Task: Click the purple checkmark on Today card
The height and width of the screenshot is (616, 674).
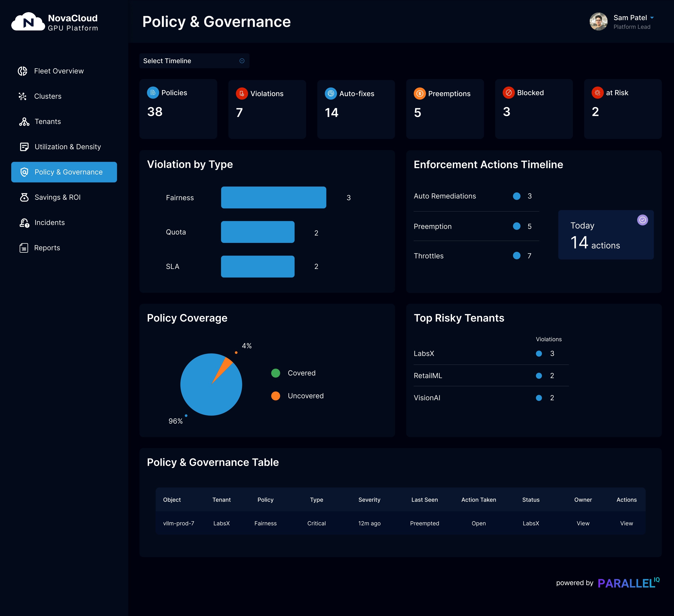Action: pos(642,220)
